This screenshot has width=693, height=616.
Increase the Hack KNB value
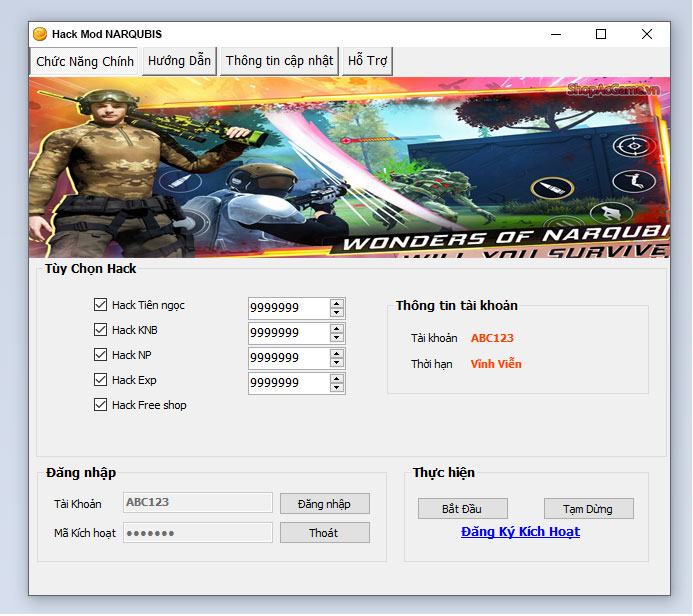[x=337, y=329]
